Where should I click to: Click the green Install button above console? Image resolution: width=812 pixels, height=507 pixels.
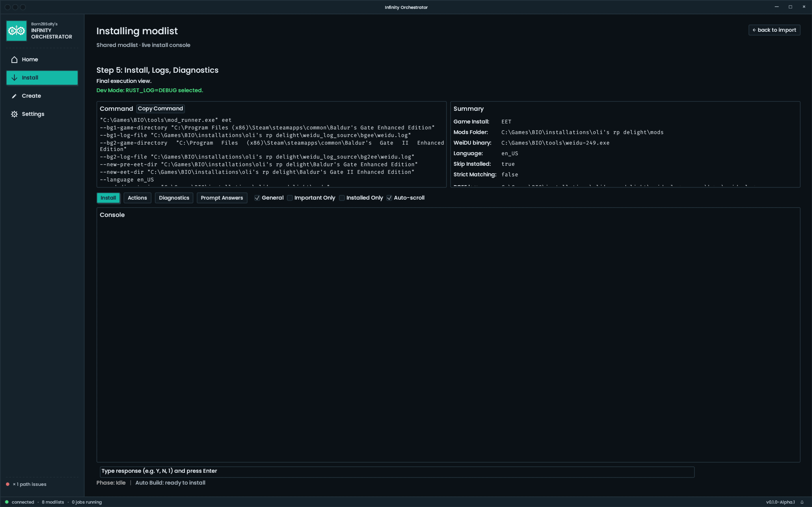tap(108, 198)
